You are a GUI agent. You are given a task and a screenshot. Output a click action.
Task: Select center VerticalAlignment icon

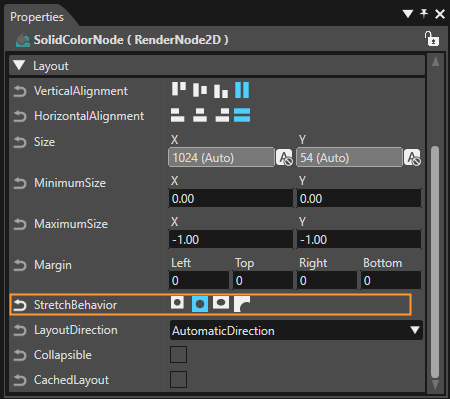pyautogui.click(x=200, y=90)
